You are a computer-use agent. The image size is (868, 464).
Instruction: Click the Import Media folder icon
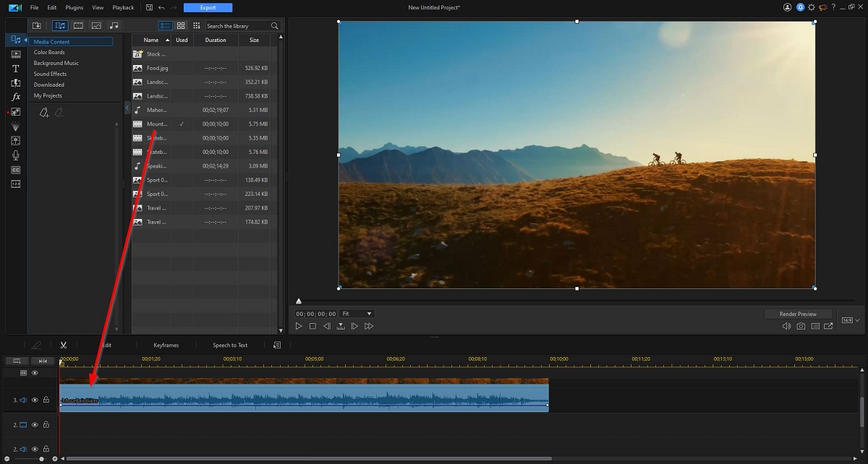tap(37, 26)
